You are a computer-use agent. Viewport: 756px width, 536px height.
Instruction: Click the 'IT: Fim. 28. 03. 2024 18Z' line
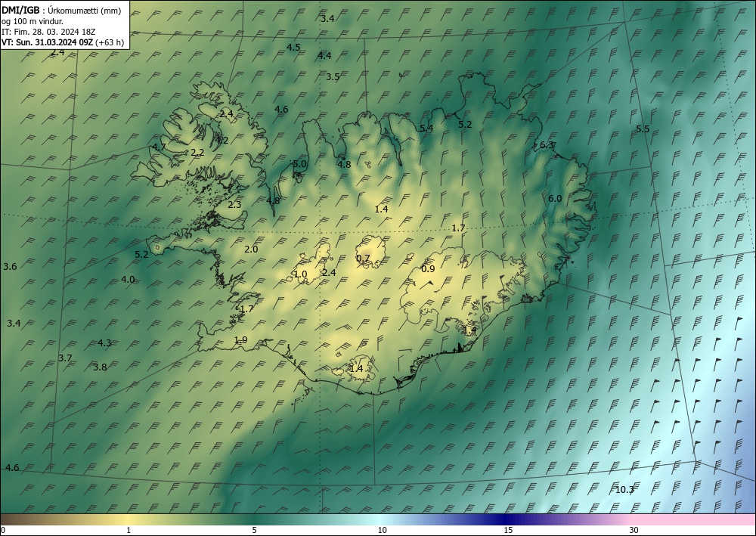point(48,32)
